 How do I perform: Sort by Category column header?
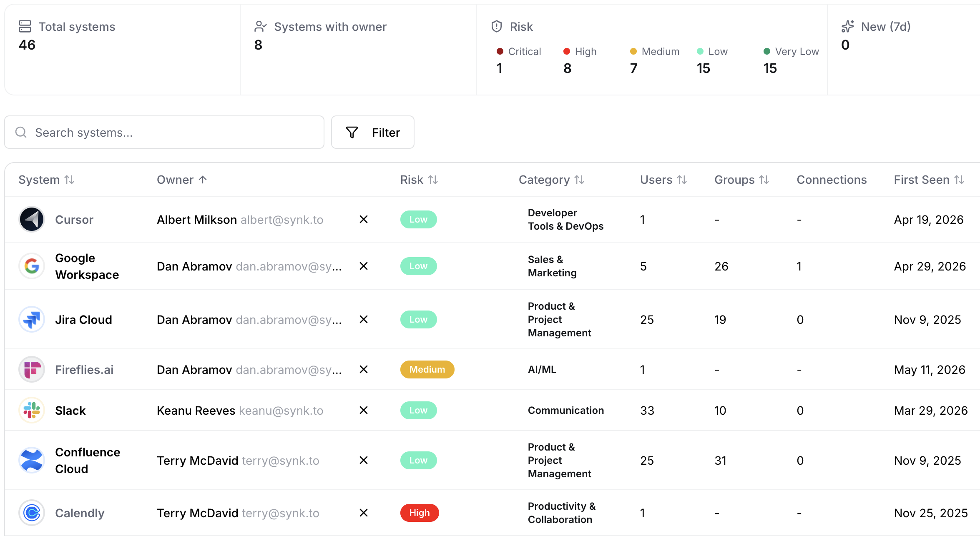(551, 180)
